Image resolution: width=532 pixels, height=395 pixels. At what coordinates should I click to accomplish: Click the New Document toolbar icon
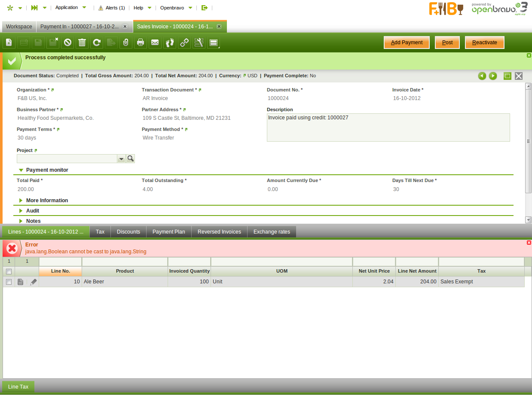point(9,43)
